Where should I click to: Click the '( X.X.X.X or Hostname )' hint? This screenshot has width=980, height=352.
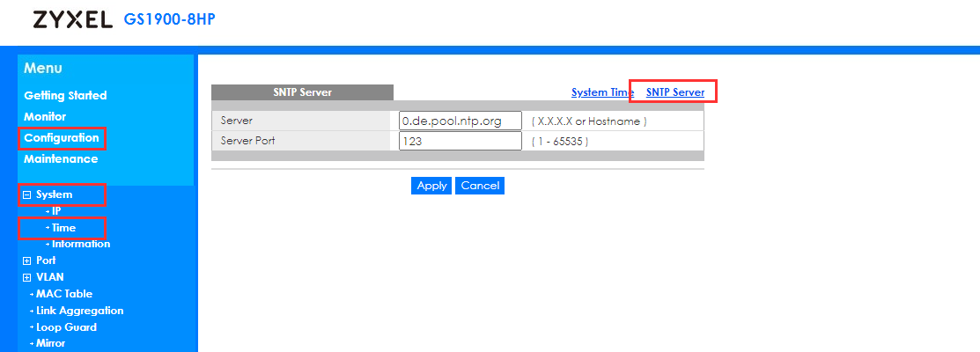(x=589, y=121)
